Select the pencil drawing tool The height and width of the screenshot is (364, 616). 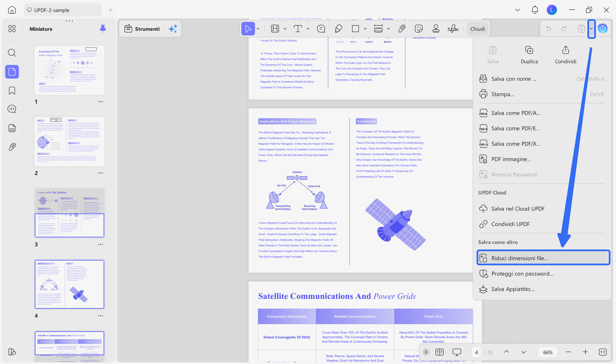[338, 29]
